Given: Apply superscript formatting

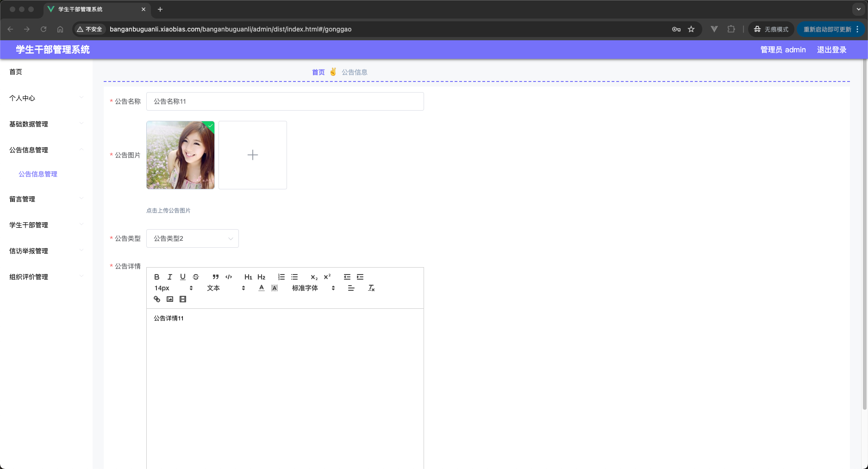Looking at the screenshot, I should 327,277.
